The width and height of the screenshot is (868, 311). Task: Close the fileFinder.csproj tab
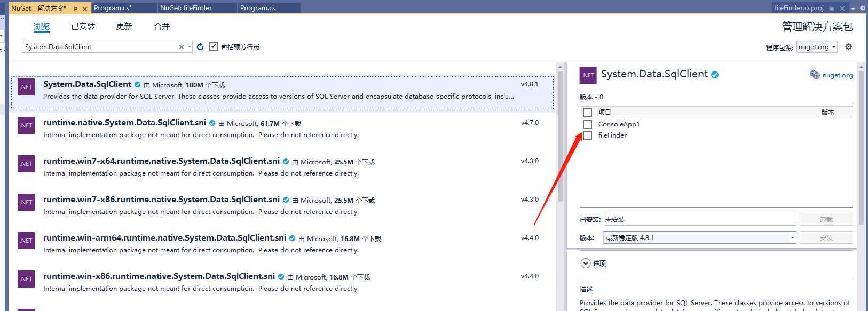(842, 9)
